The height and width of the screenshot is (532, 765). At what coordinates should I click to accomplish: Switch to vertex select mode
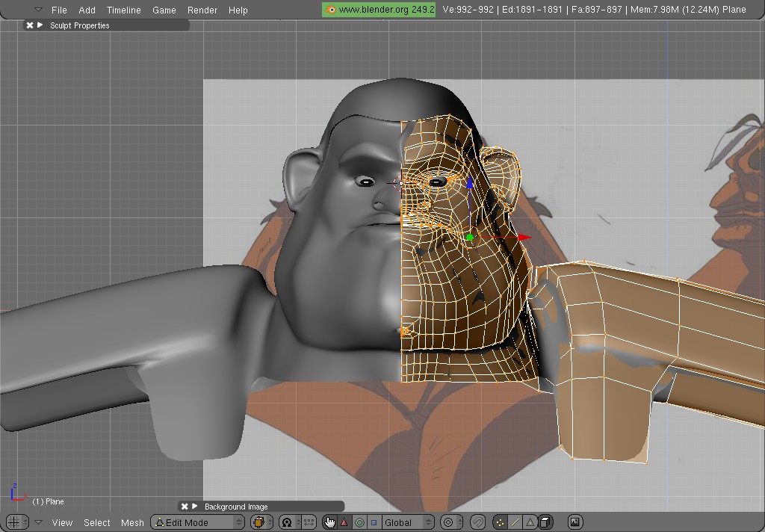point(500,522)
